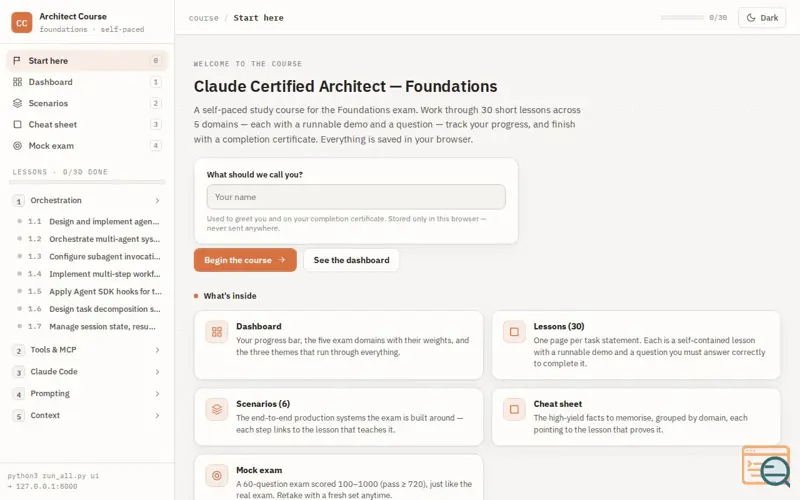
Task: Open lesson 1.5 Apply Agent SDK hooks
Action: point(89,291)
